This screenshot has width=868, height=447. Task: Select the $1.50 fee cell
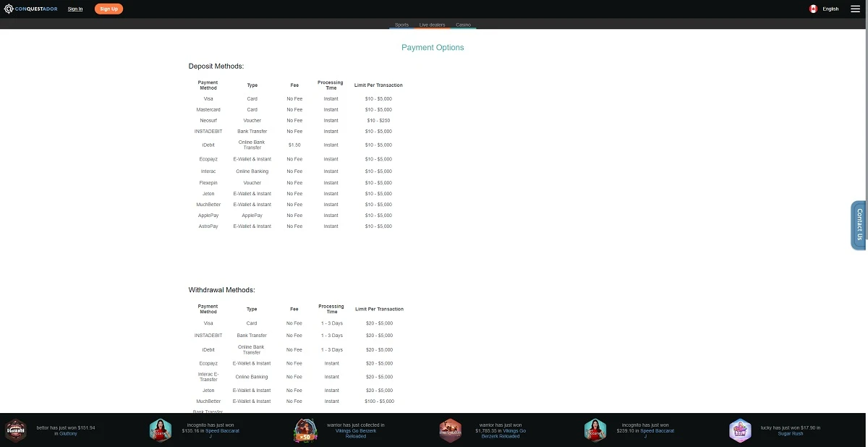(x=294, y=145)
